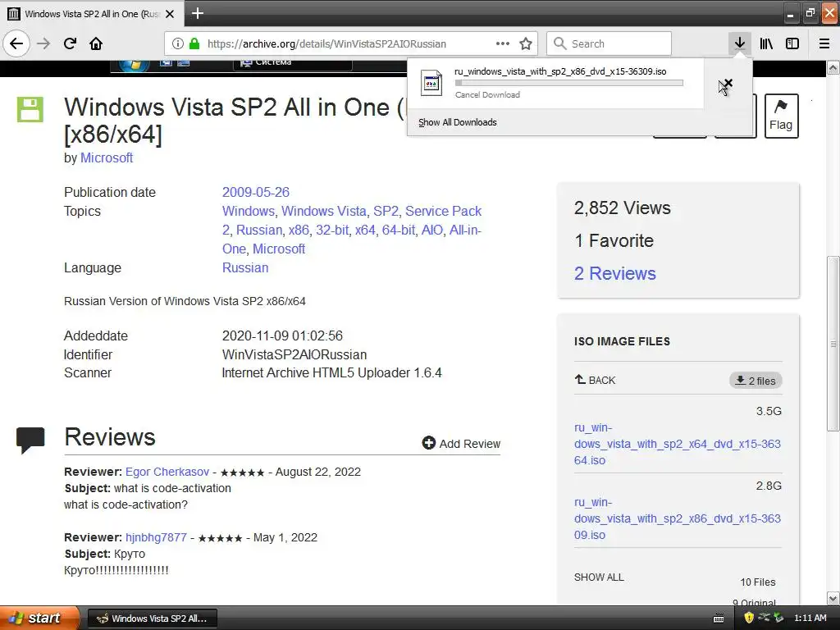The width and height of the screenshot is (840, 630).
Task: Open a new tab with plus button
Action: coord(197,13)
